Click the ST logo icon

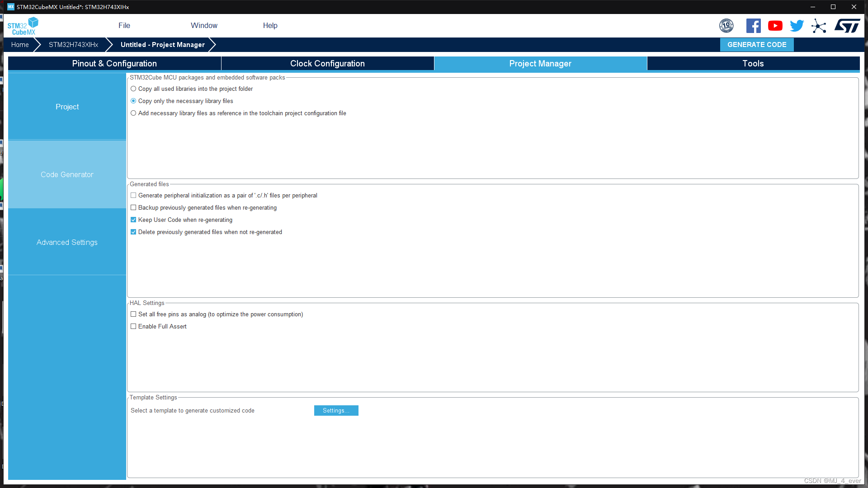[847, 26]
